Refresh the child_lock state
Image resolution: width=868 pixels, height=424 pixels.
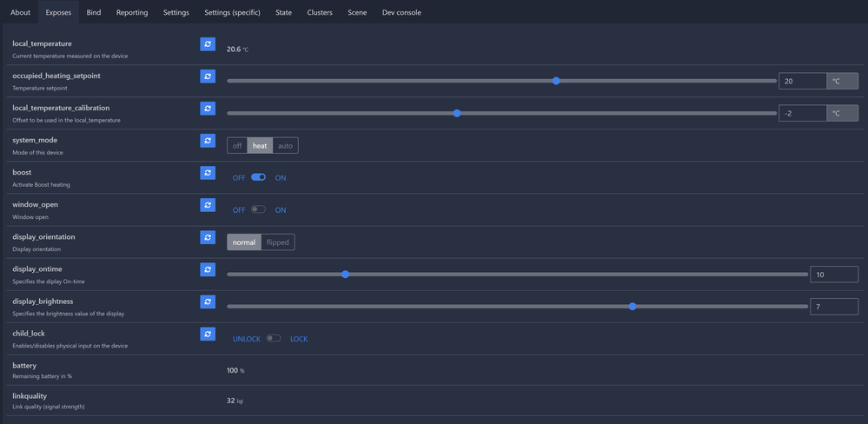click(x=208, y=334)
